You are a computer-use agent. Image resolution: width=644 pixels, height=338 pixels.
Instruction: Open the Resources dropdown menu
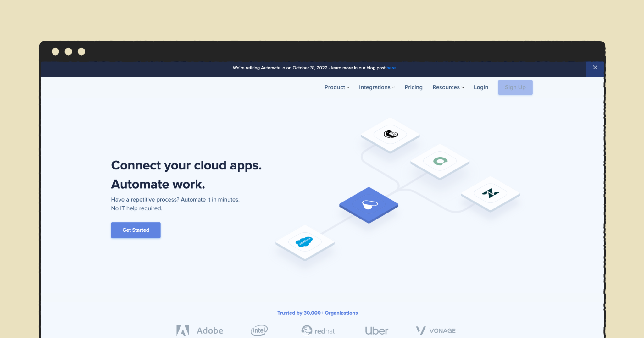click(448, 87)
